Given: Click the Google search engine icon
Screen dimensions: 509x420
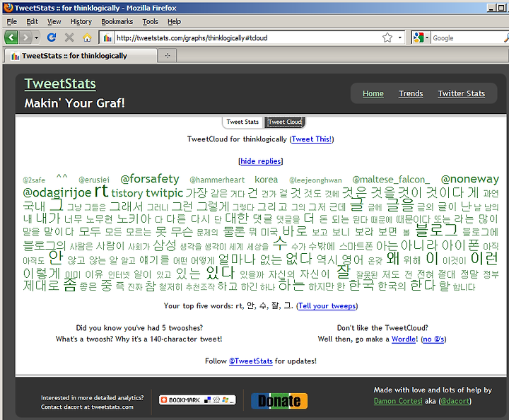Looking at the screenshot, I should [419, 37].
